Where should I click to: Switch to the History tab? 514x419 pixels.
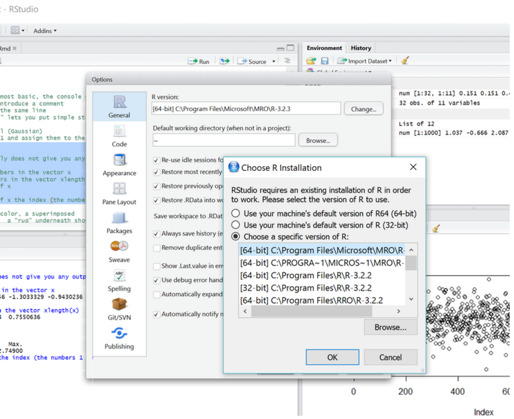[x=361, y=48]
